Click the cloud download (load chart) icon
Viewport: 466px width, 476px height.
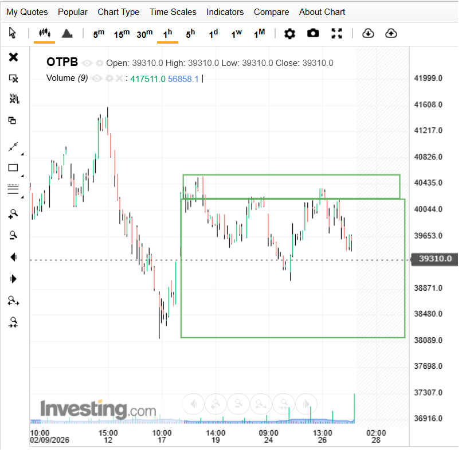[368, 34]
